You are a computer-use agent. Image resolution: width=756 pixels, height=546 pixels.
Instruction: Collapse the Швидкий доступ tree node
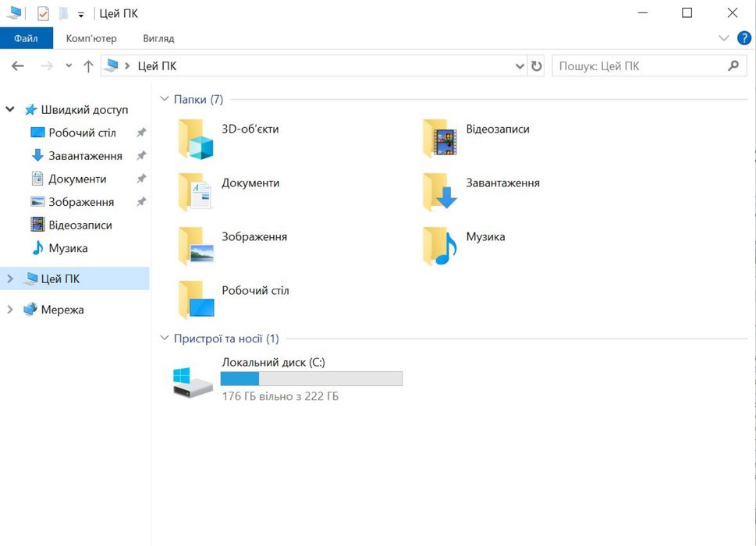coord(9,109)
